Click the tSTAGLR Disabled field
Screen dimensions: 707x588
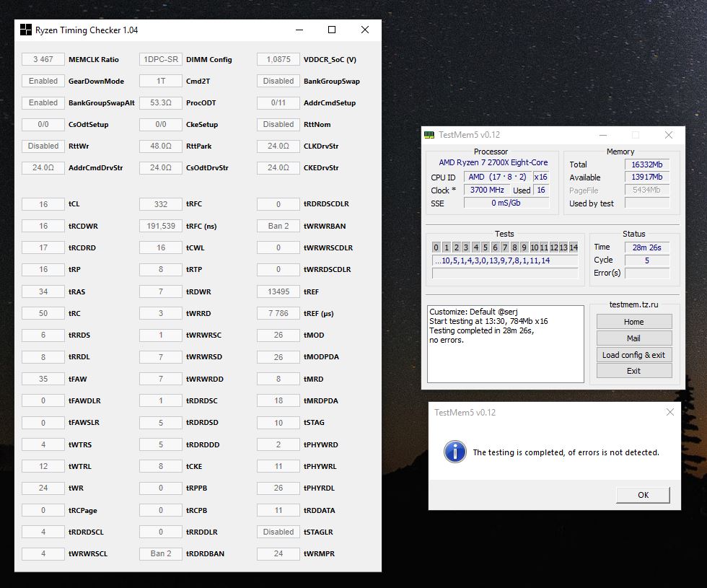(278, 532)
